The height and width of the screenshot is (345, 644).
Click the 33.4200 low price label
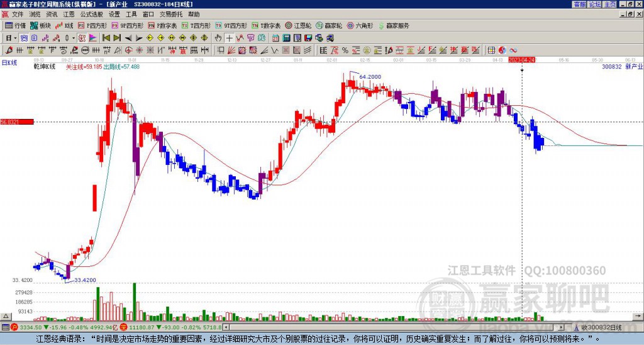point(85,280)
